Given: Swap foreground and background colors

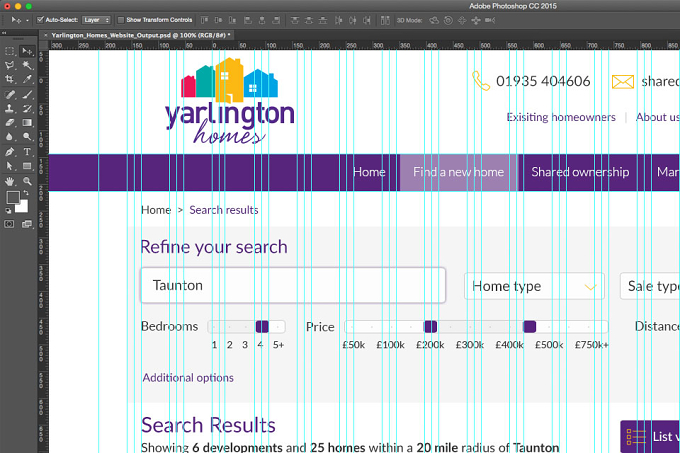Looking at the screenshot, I should pos(26,192).
